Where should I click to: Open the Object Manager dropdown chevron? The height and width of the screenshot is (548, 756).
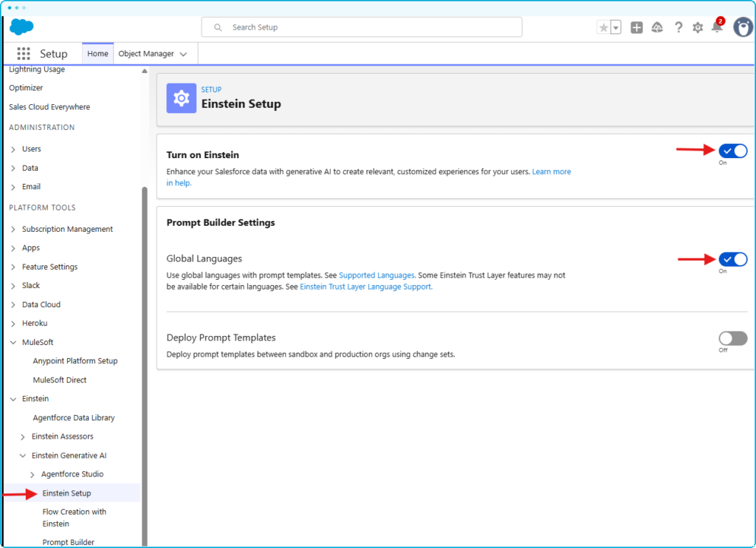[x=183, y=54]
